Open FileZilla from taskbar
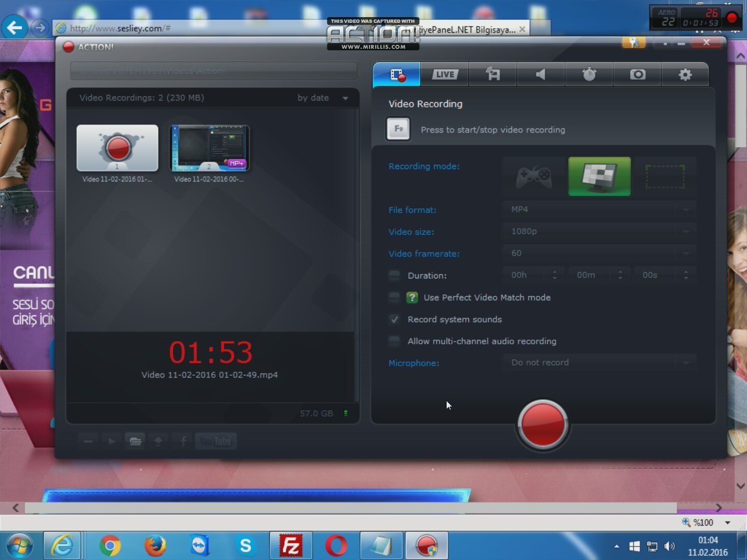Image resolution: width=747 pixels, height=560 pixels. (x=291, y=546)
